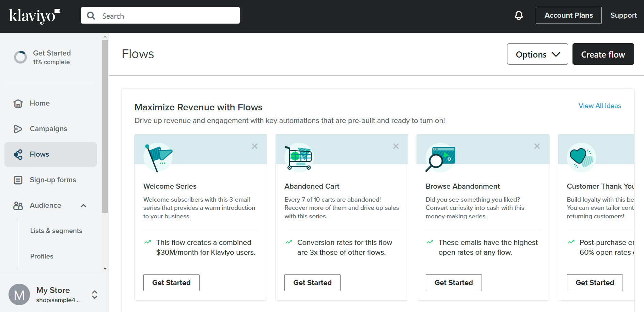Open Account Plans
This screenshot has height=312, width=644.
[568, 15]
